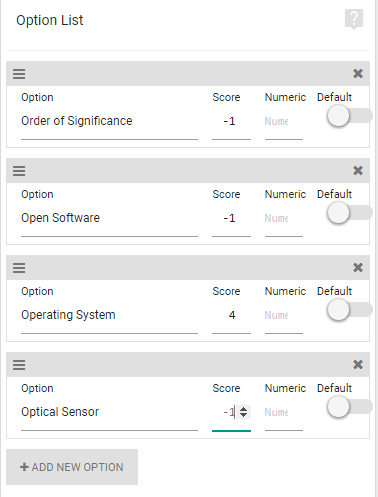The width and height of the screenshot is (378, 497).
Task: Delete the Open Software option
Action: click(x=358, y=170)
